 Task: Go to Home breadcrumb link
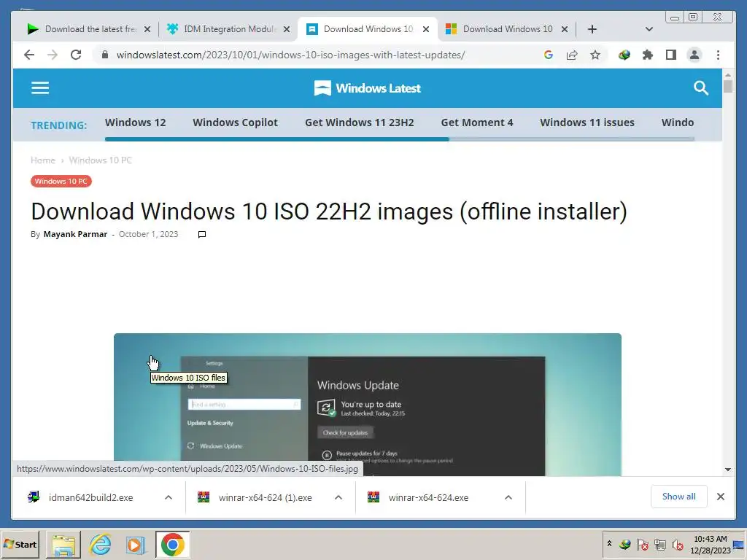43,160
